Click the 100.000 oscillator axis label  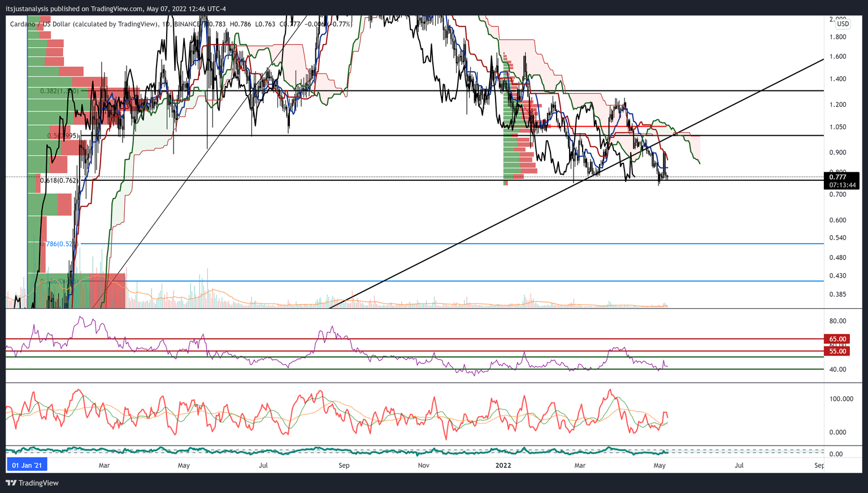pyautogui.click(x=841, y=399)
